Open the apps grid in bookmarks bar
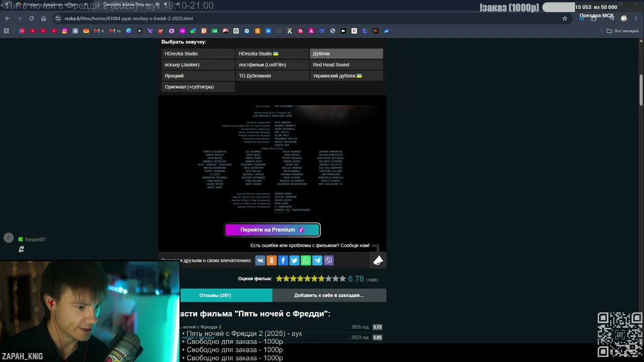 (x=7, y=31)
